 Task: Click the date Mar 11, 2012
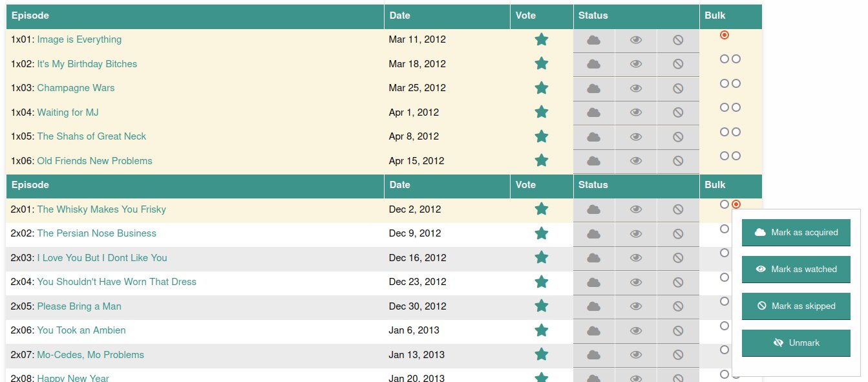[418, 39]
